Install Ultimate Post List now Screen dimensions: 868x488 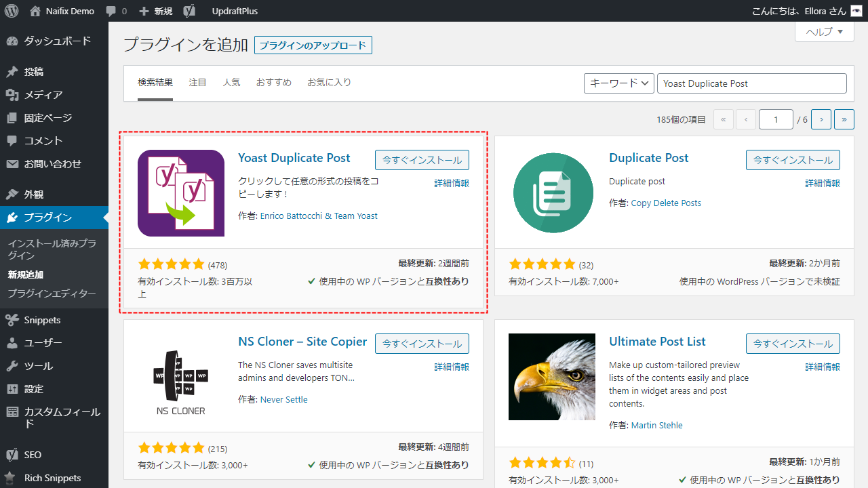(x=793, y=344)
